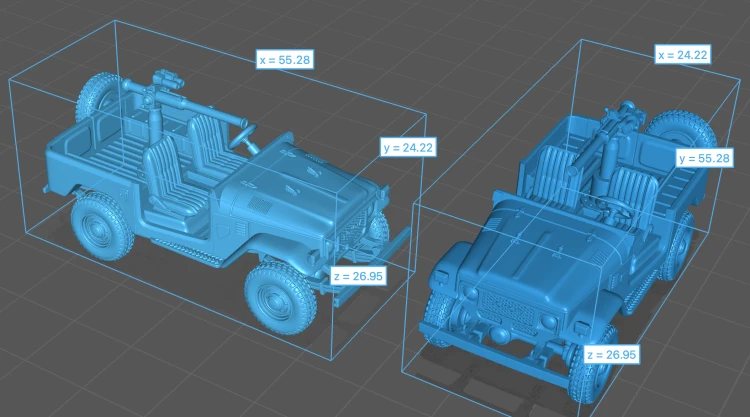Screen dimensions: 750x417
Task: Click the y = 24.22 dimension label
Action: 408,147
